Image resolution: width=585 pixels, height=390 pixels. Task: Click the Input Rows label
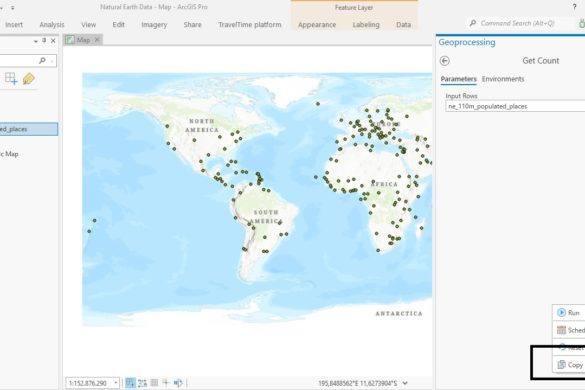[x=462, y=96]
